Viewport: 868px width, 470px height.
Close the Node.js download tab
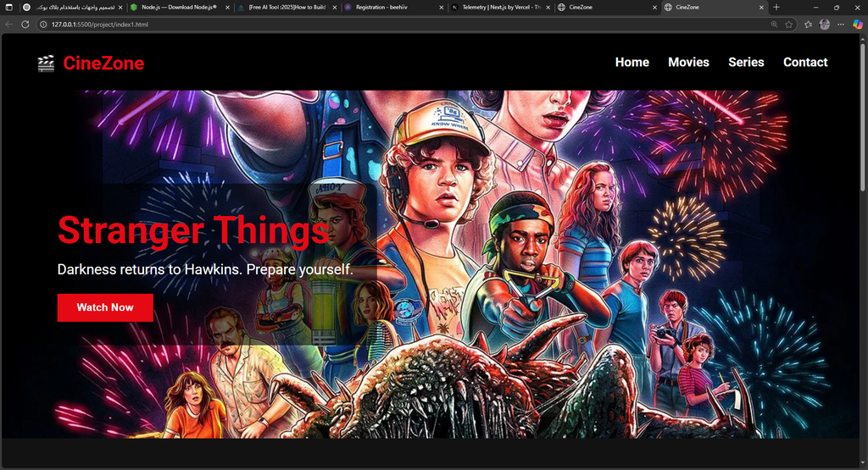click(227, 7)
